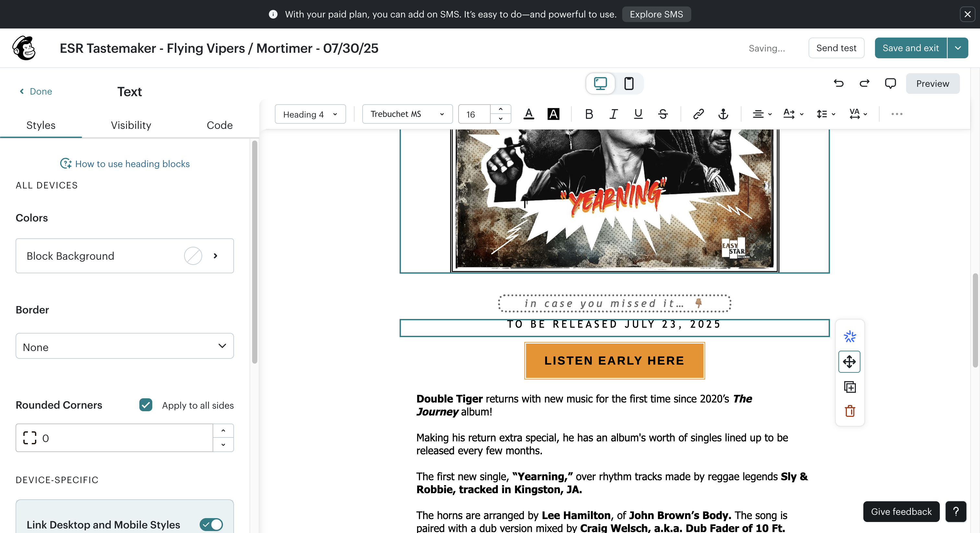The image size is (980, 533).
Task: Duplicate the selected block
Action: coord(849,387)
